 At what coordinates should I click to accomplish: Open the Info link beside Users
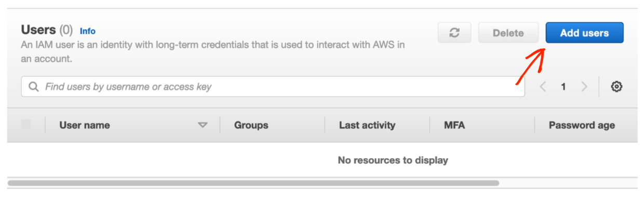point(88,31)
